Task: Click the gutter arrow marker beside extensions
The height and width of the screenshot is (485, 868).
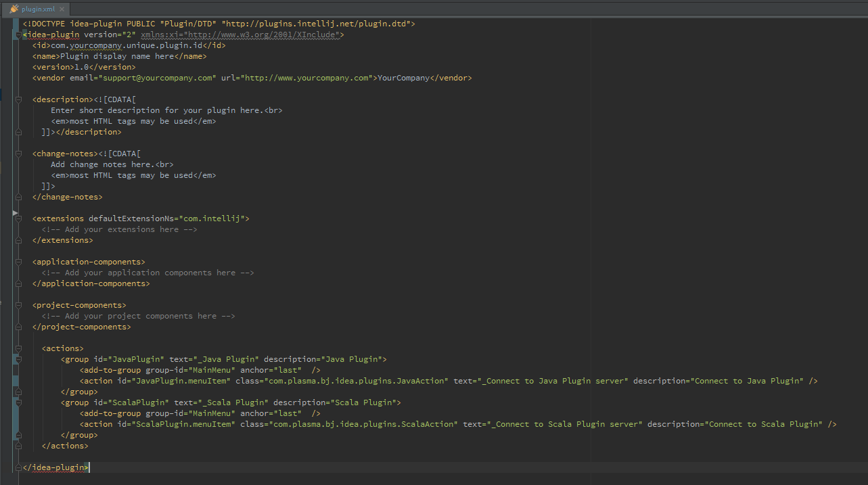Action: (x=15, y=212)
